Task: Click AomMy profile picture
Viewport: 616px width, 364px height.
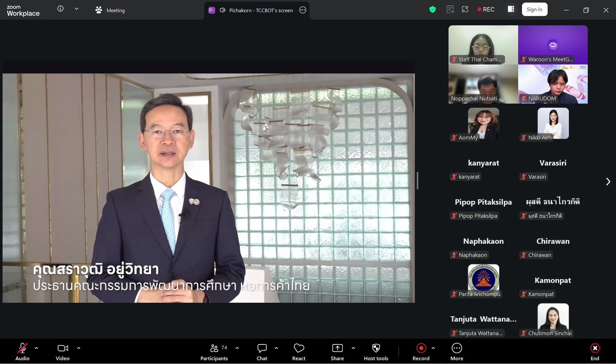Action: tap(483, 123)
